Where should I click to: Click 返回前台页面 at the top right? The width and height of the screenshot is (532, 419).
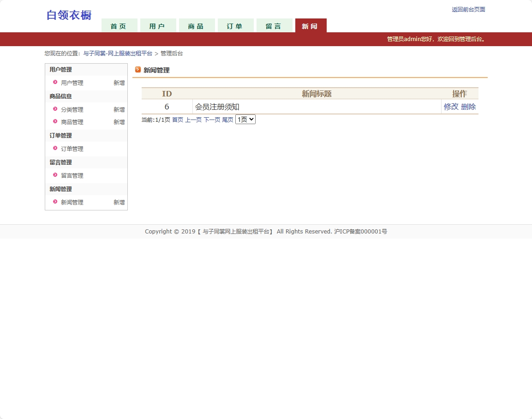pos(468,9)
